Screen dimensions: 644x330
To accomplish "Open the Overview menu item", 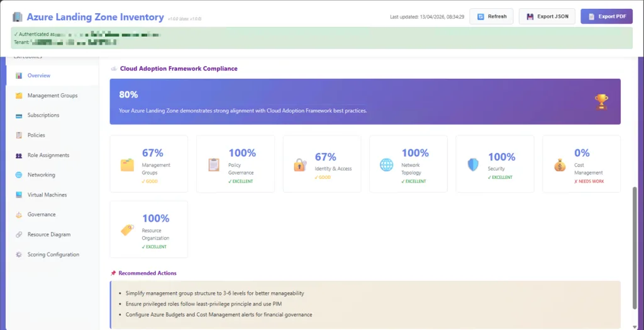I will pyautogui.click(x=38, y=76).
